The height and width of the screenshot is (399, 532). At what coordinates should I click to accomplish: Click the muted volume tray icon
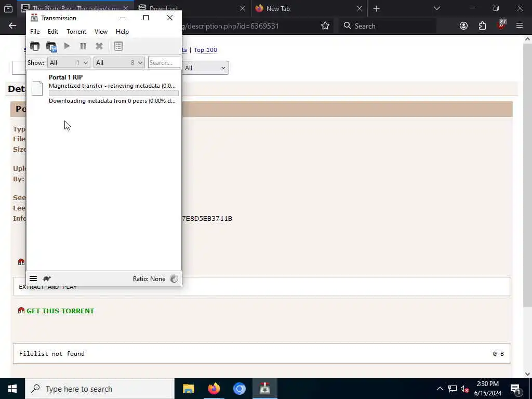pos(464,389)
